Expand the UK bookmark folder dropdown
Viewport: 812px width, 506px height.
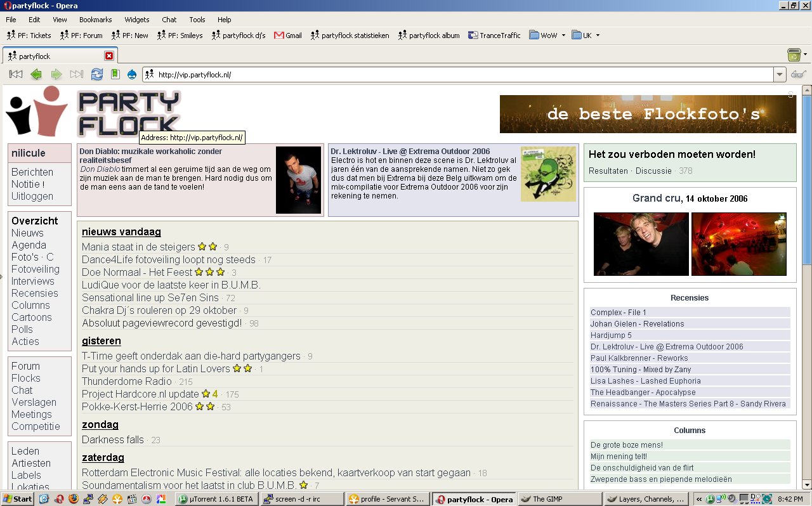(x=598, y=36)
